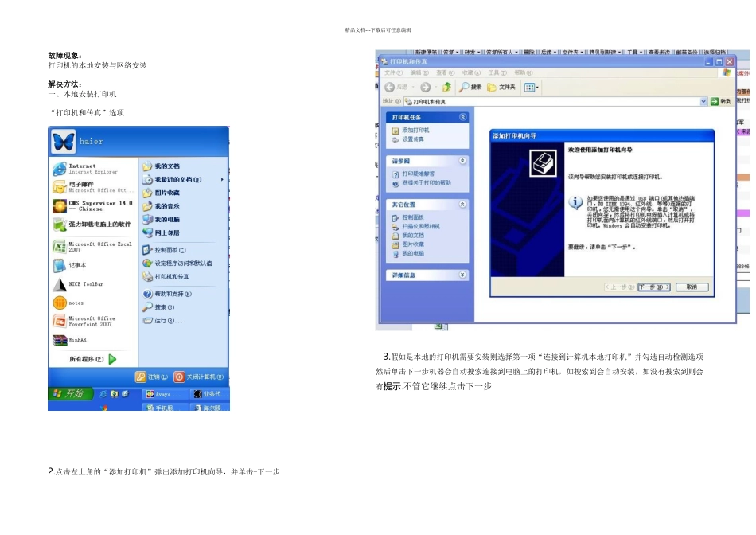
Task: Click the 文件夹 toolbar button
Action: (x=501, y=88)
